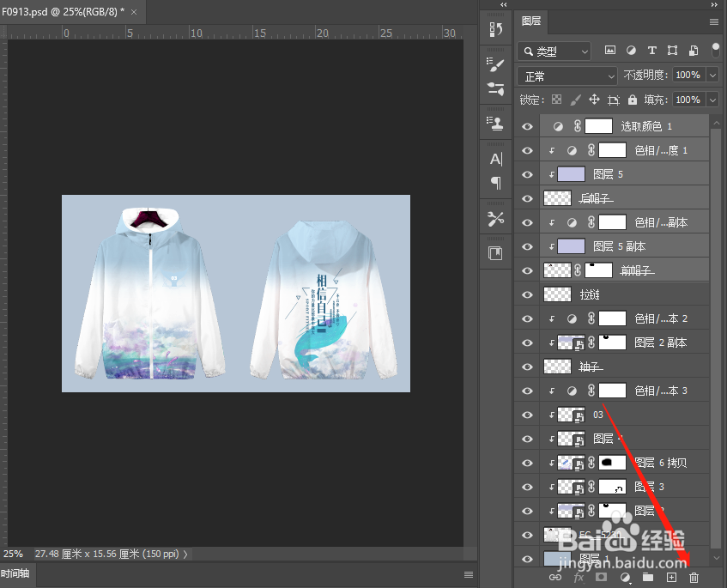
Task: Hide the 03 layer
Action: 527,415
